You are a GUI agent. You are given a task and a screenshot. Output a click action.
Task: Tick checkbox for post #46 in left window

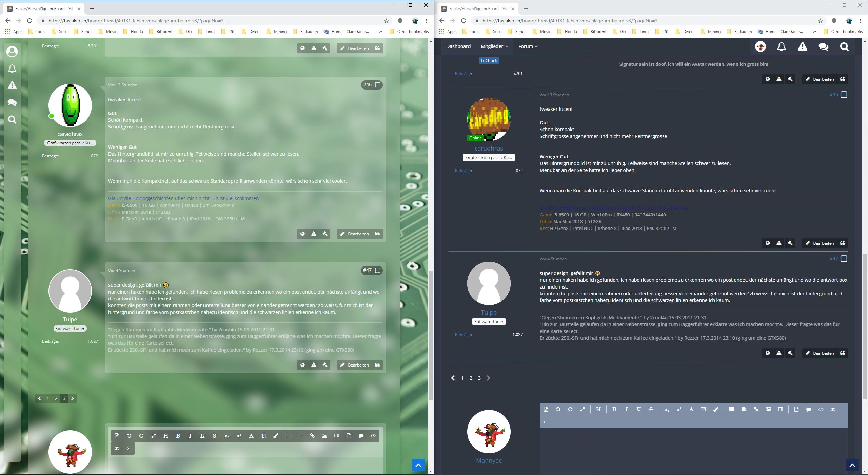(x=378, y=85)
